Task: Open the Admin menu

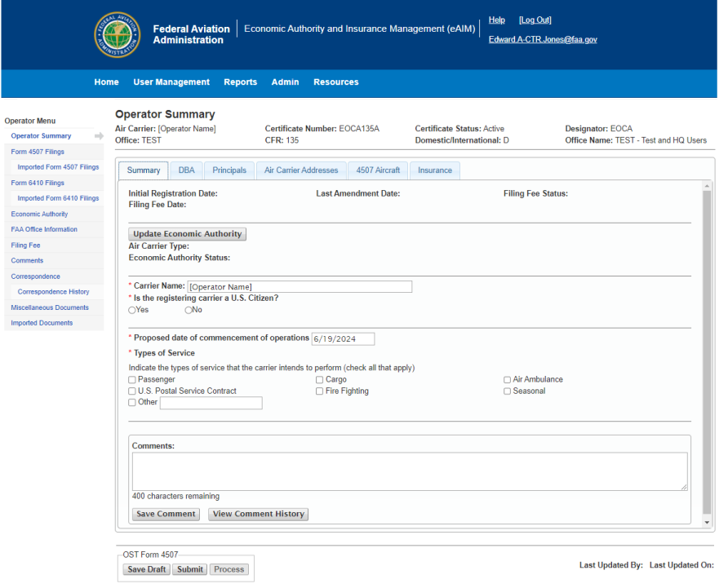Action: click(285, 82)
